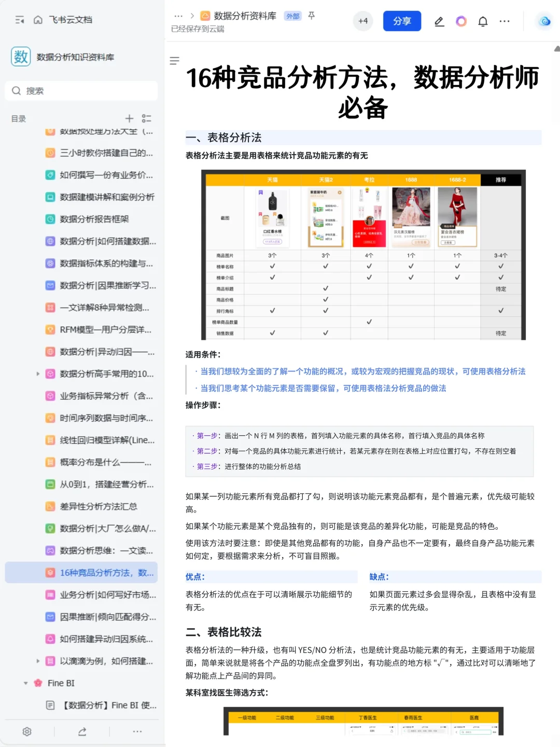Viewport: 560px width, 747px height.
Task: Expand the 以滴滴为例，如何搭建... arrow
Action: 38,661
